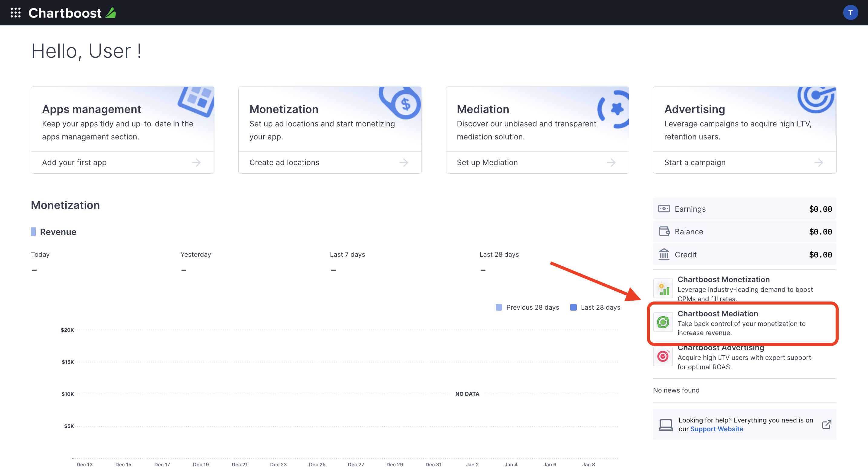Image resolution: width=868 pixels, height=476 pixels.
Task: Expand the Earnings details panel
Action: pyautogui.click(x=744, y=208)
